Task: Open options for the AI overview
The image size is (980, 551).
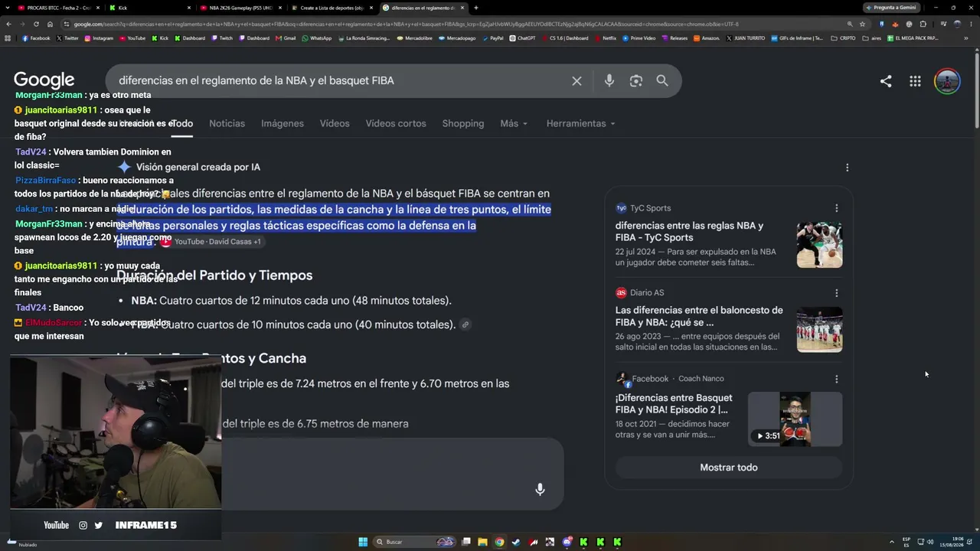Action: [x=847, y=167]
